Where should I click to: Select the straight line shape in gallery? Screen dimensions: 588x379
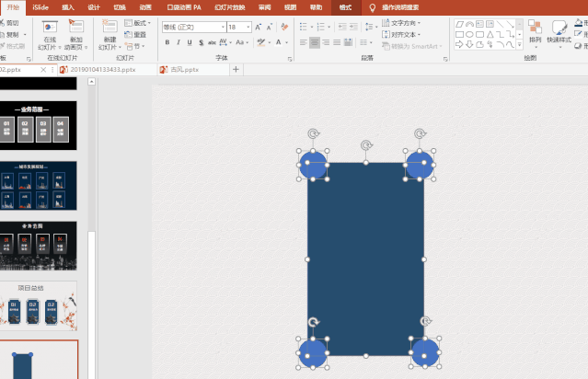tap(500, 24)
